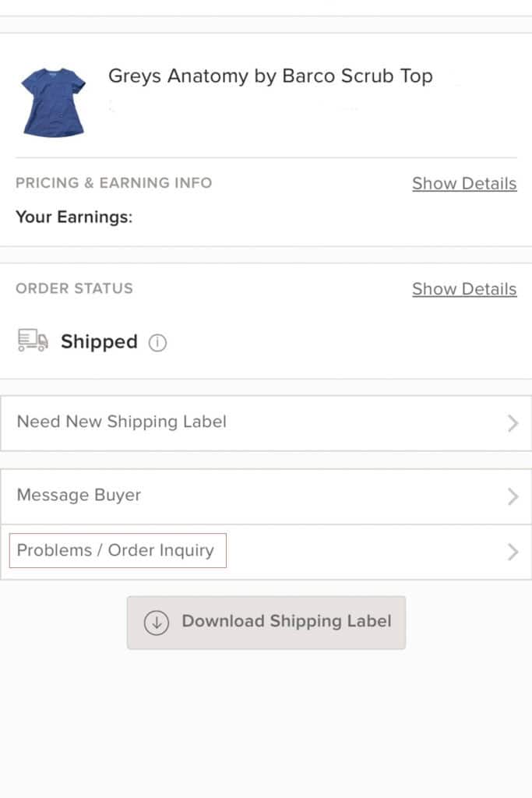This screenshot has height=798, width=532.
Task: Open the blue scrub top thumbnail
Action: coord(54,102)
